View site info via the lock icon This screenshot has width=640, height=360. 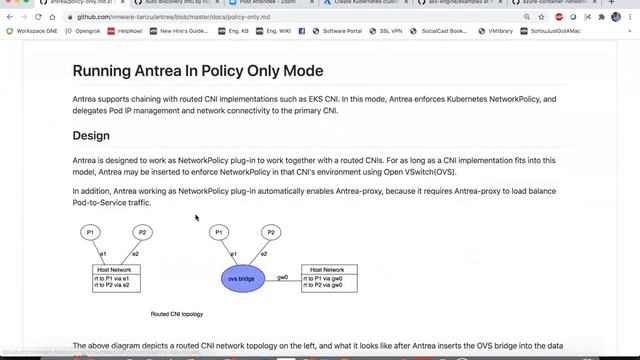[x=70, y=17]
